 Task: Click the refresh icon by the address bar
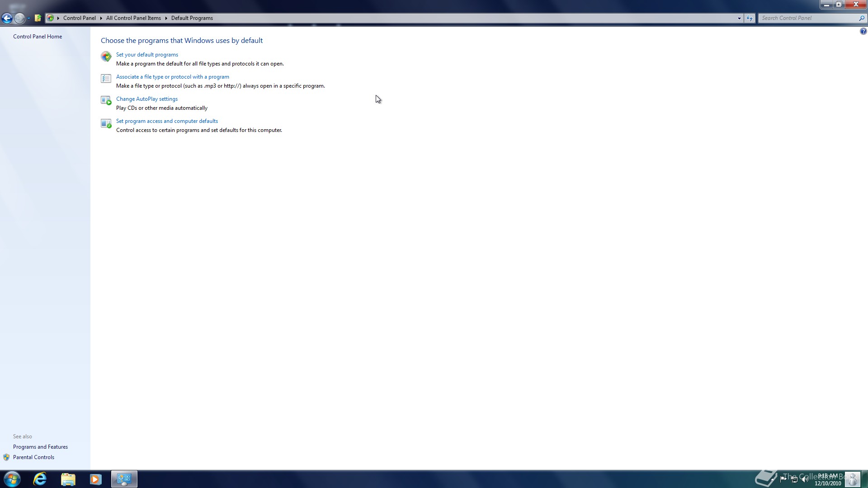tap(750, 18)
